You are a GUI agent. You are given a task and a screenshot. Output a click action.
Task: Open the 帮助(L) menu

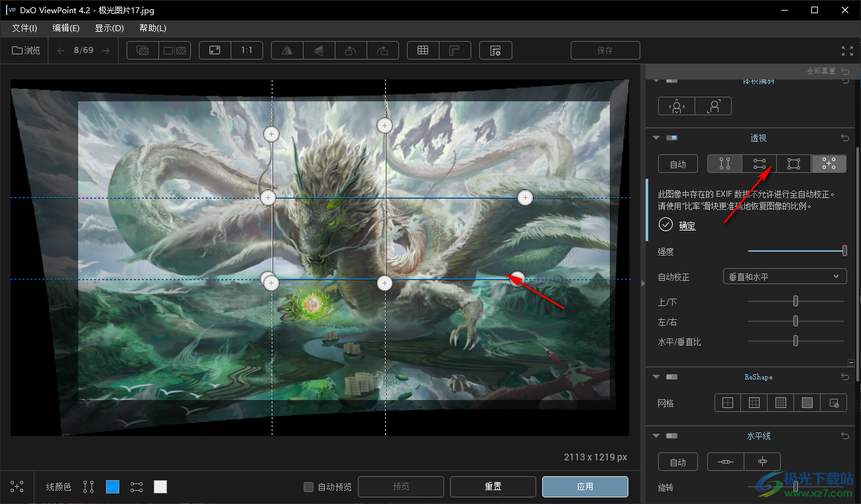[x=152, y=28]
